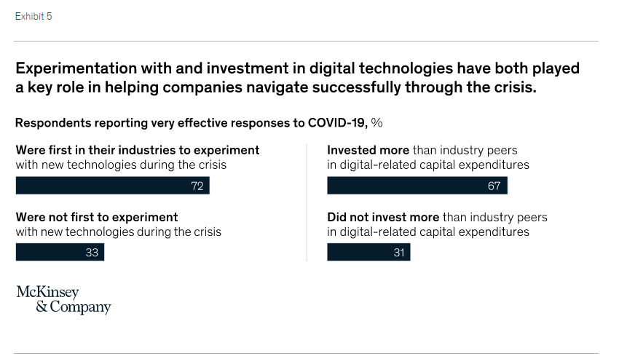619x364 pixels.
Task: Click the "Were not first to experiment" heading
Action: [x=97, y=217]
